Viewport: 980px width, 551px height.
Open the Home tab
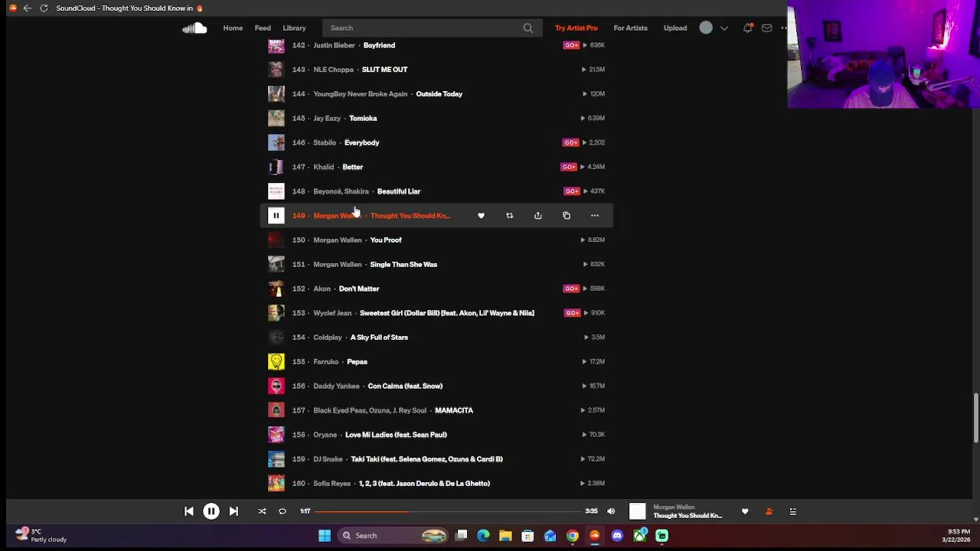click(233, 28)
